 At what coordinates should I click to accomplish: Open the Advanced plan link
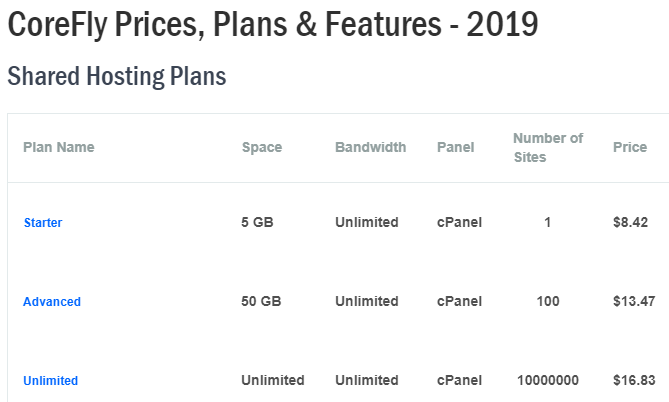point(52,301)
